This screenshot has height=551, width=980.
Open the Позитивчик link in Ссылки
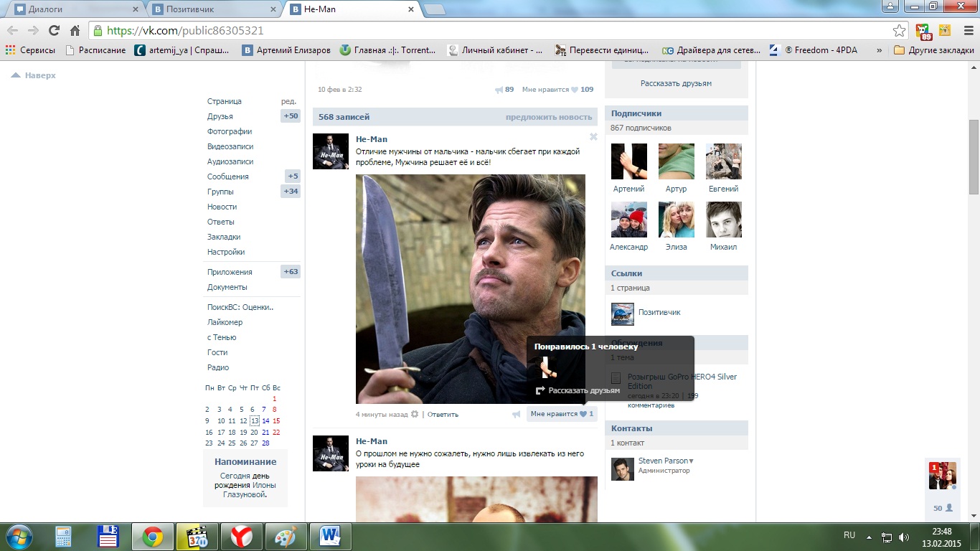pos(659,312)
